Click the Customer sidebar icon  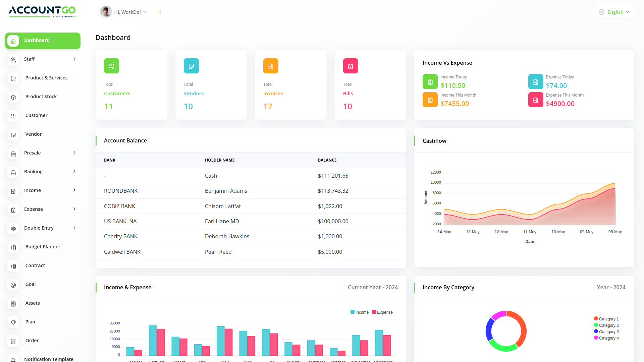coord(13,116)
